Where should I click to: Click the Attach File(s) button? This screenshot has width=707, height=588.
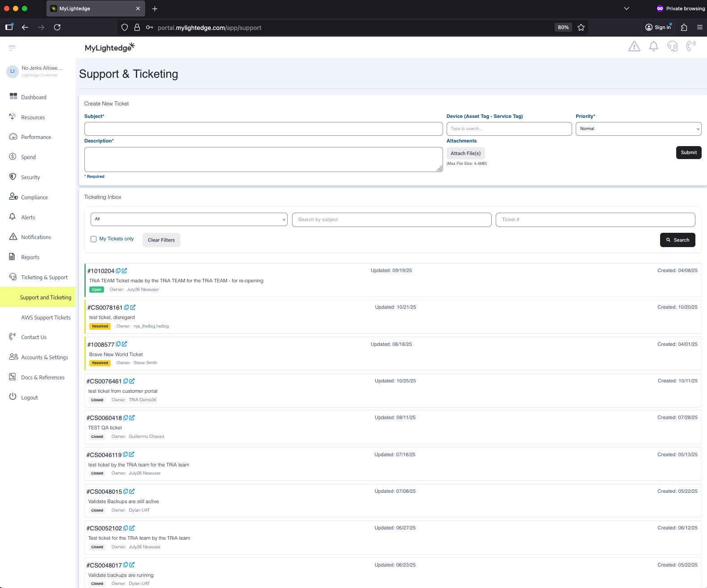pos(465,153)
